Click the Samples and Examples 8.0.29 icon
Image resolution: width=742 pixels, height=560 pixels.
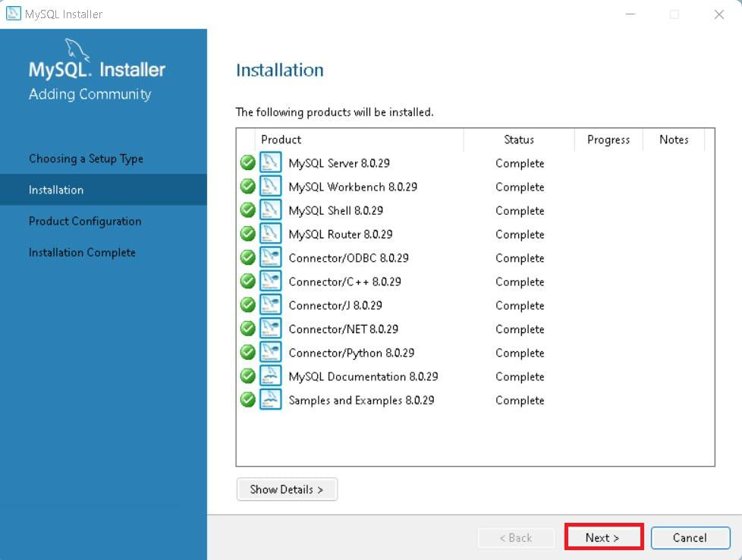[x=270, y=400]
